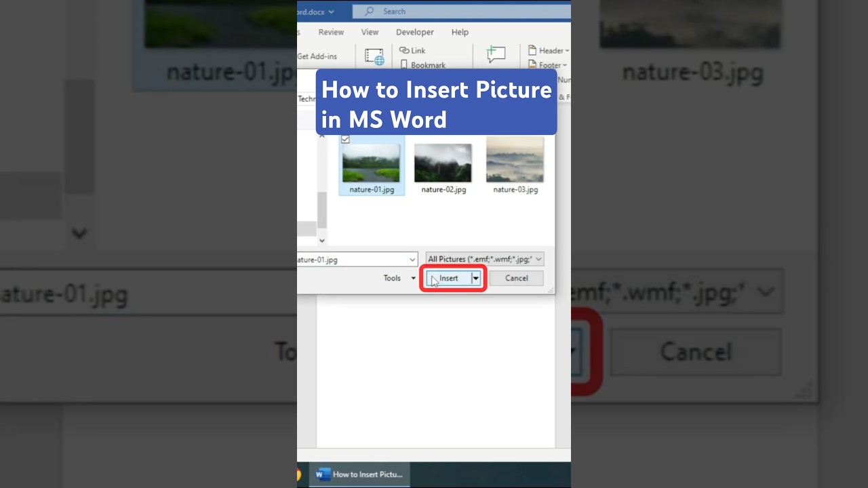This screenshot has width=868, height=488.
Task: Click the Link command in the ribbon
Action: point(412,51)
